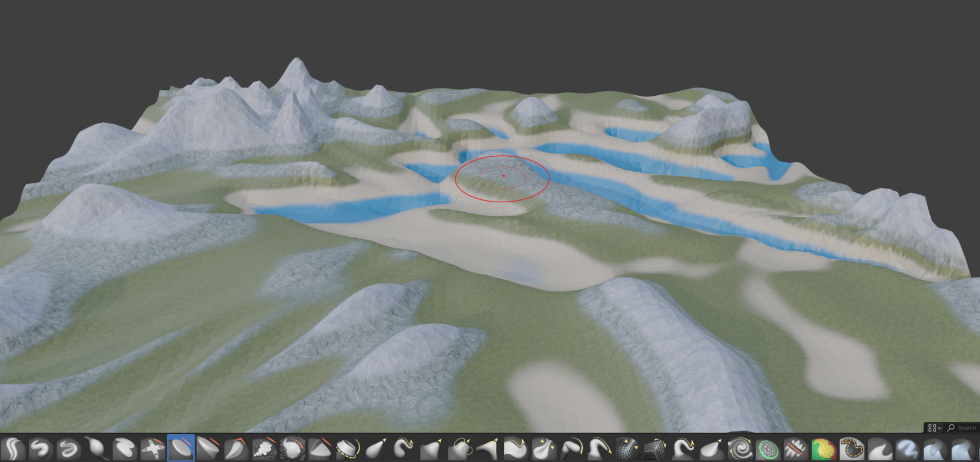
Task: Select the striped Multires Displacement Eraser brush
Action: click(x=796, y=448)
